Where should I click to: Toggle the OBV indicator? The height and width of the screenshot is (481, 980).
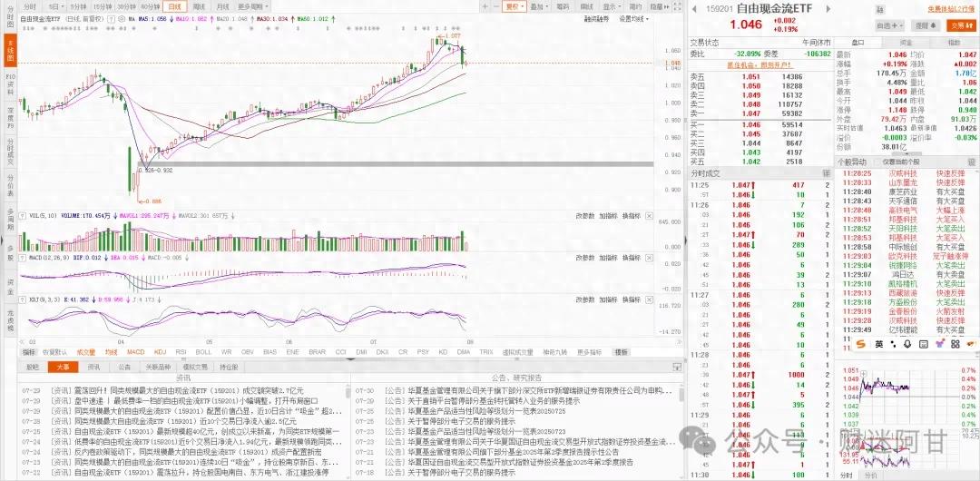click(x=248, y=352)
